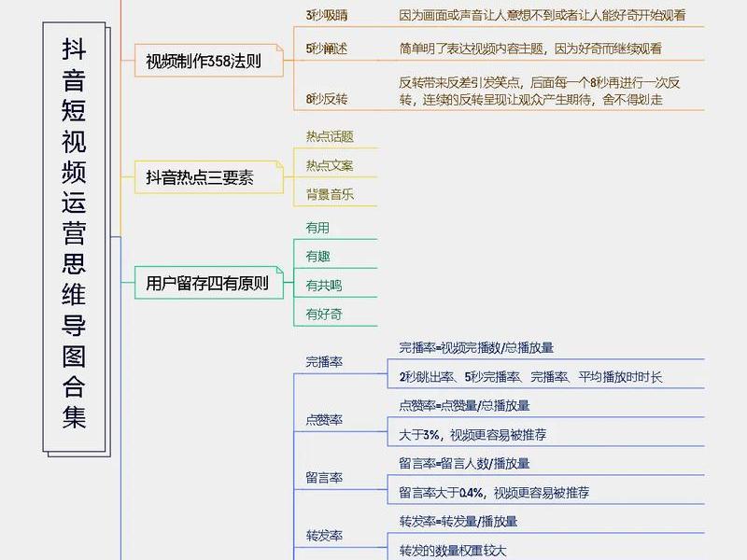Click formula 留言率=留言人数/播放量
The image size is (747, 560).
click(464, 463)
